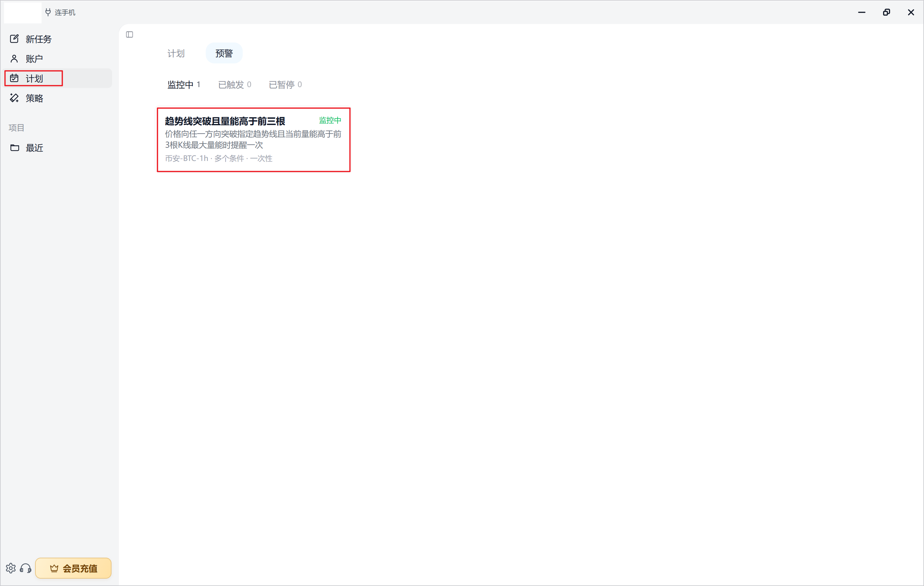The width and height of the screenshot is (924, 586).
Task: Click the 会员充值 button label
Action: point(80,568)
